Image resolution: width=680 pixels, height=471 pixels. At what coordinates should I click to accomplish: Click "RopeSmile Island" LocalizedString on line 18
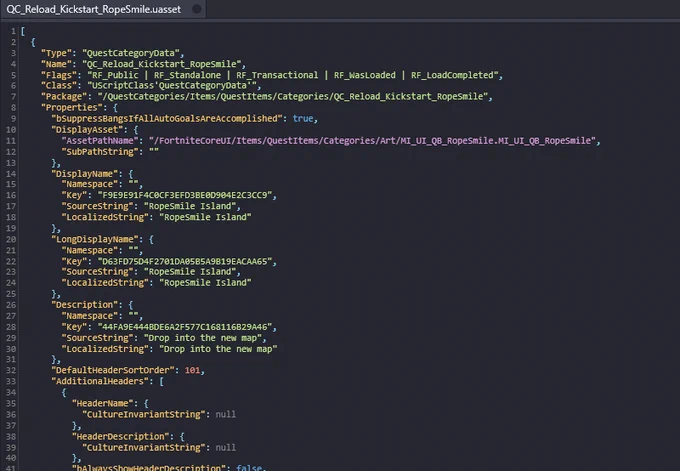(x=206, y=217)
